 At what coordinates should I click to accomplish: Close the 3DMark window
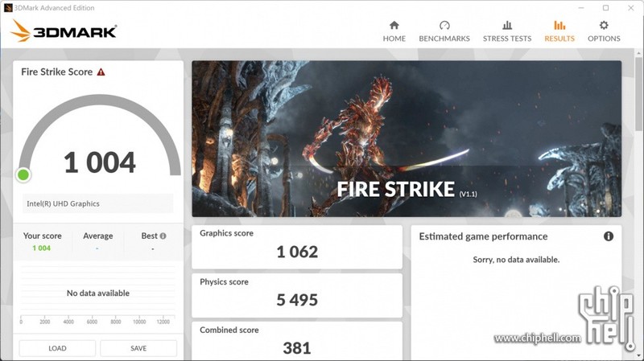coord(631,8)
